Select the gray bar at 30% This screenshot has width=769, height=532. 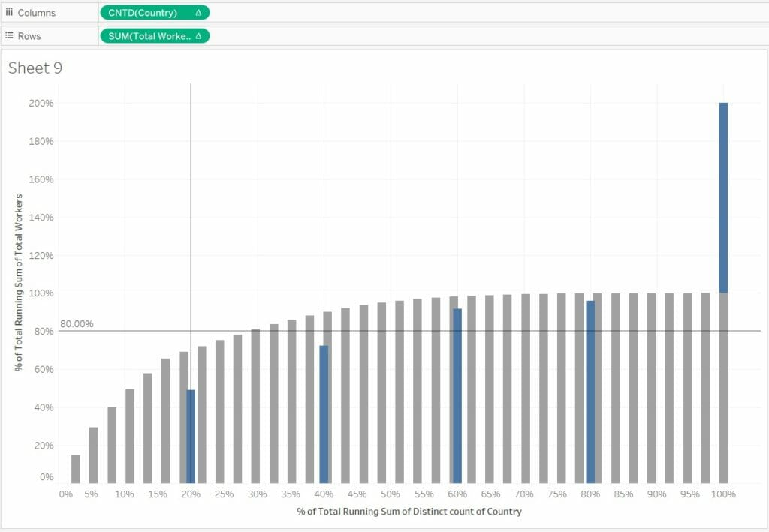(x=255, y=406)
